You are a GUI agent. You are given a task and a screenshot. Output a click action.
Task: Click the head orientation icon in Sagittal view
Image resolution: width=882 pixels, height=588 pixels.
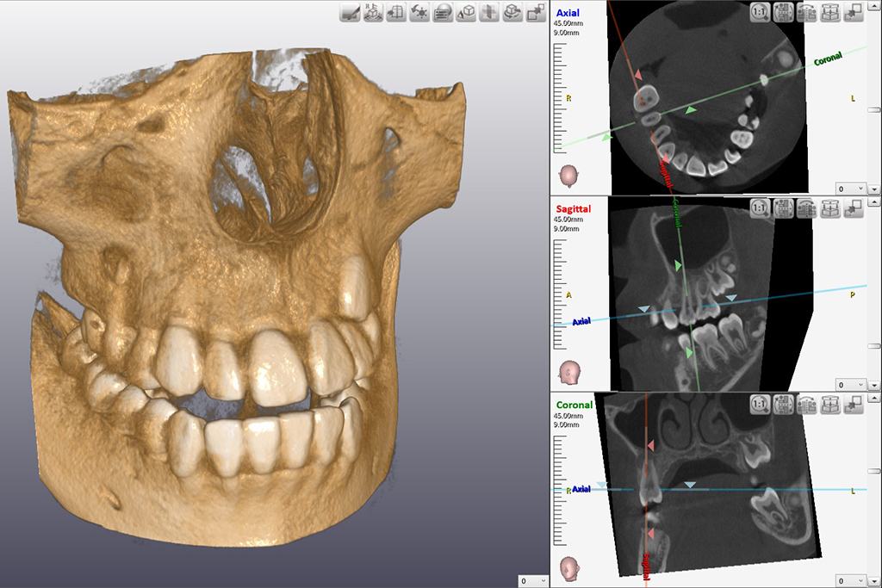point(568,372)
